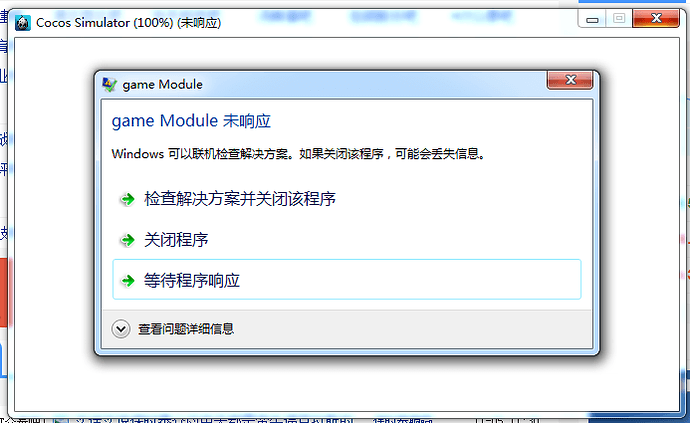
Task: Click the game Module dialog title bar text
Action: [x=162, y=84]
